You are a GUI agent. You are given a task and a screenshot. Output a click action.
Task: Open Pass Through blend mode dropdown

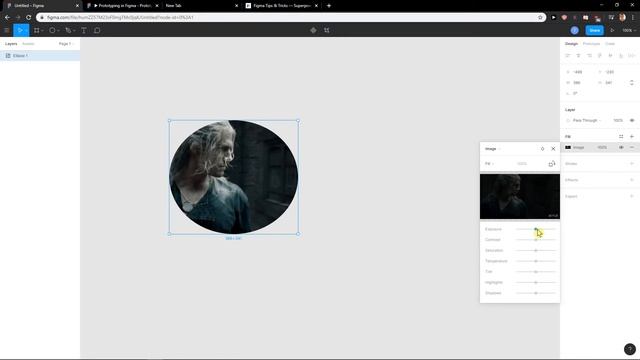pos(587,120)
